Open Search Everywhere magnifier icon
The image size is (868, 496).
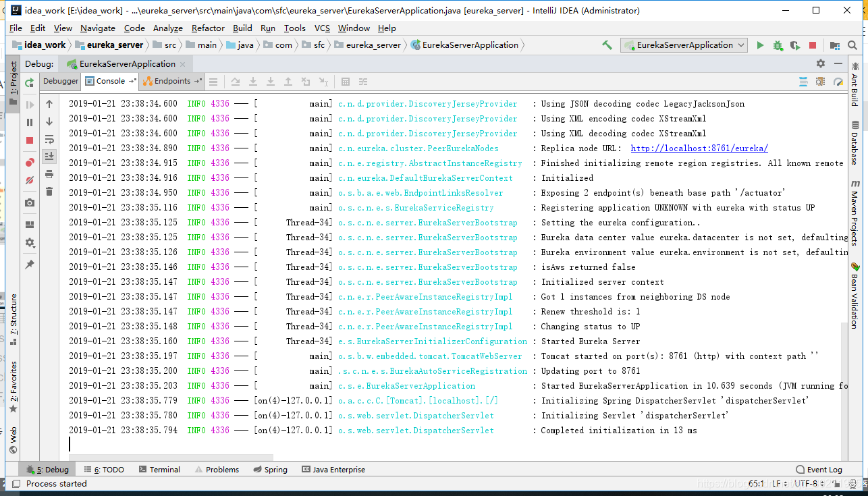pyautogui.click(x=853, y=45)
